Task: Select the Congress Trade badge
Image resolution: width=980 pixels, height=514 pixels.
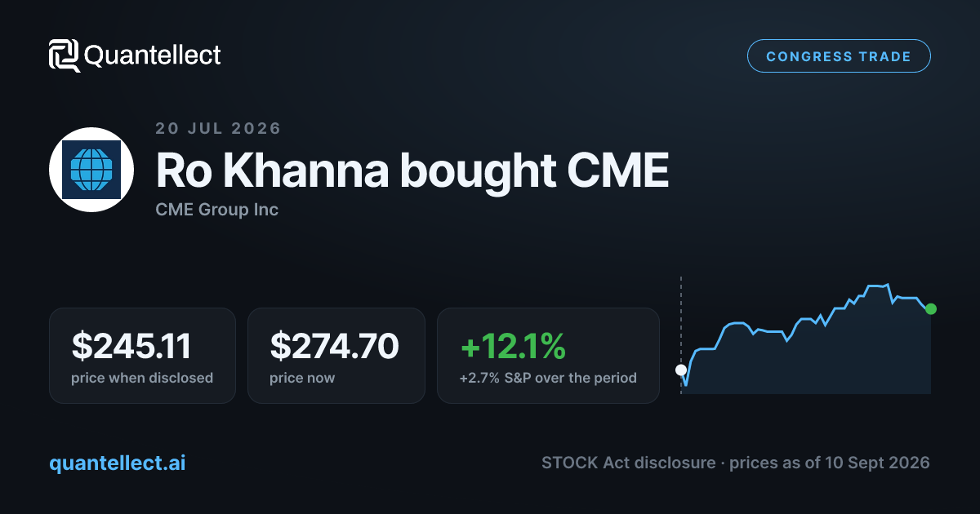Action: [x=839, y=56]
